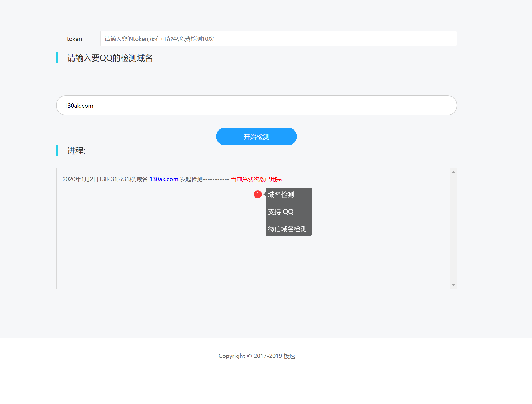Click the token input field

(278, 39)
